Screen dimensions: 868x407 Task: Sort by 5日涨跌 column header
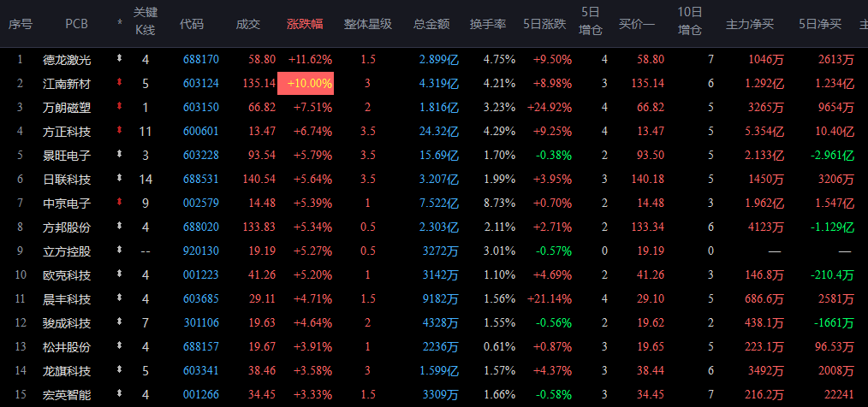(x=544, y=24)
